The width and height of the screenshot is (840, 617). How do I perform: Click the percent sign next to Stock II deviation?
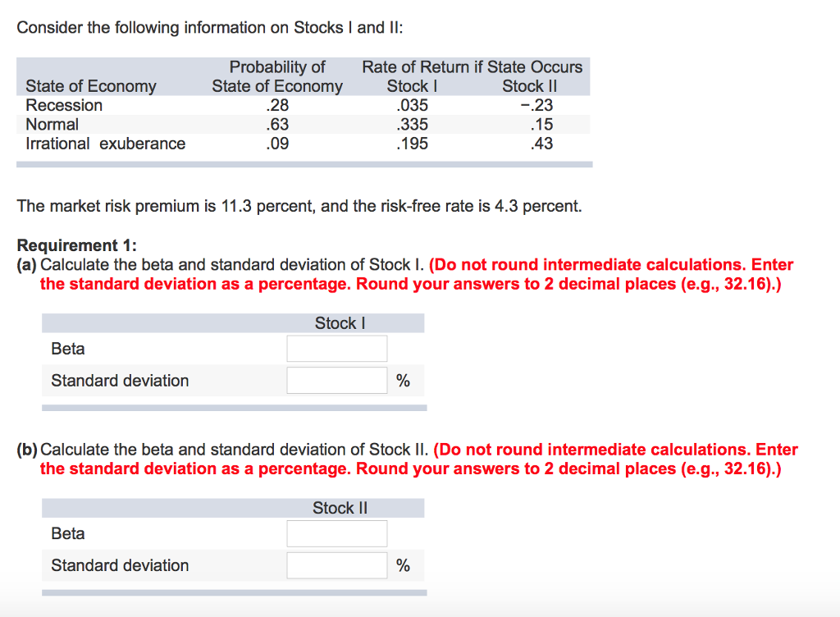point(401,564)
